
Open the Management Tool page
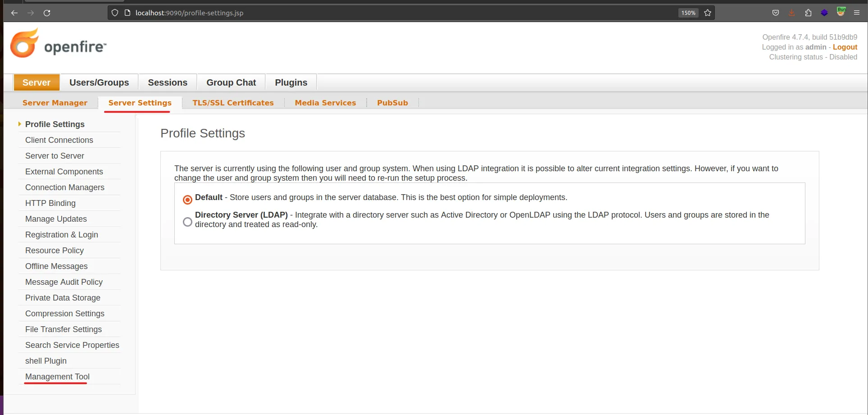point(57,376)
